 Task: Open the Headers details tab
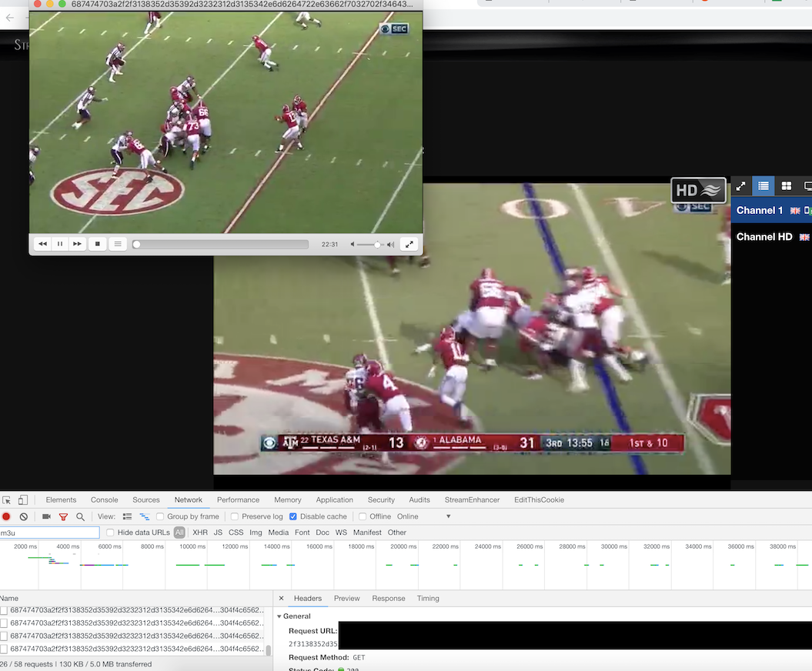click(308, 599)
